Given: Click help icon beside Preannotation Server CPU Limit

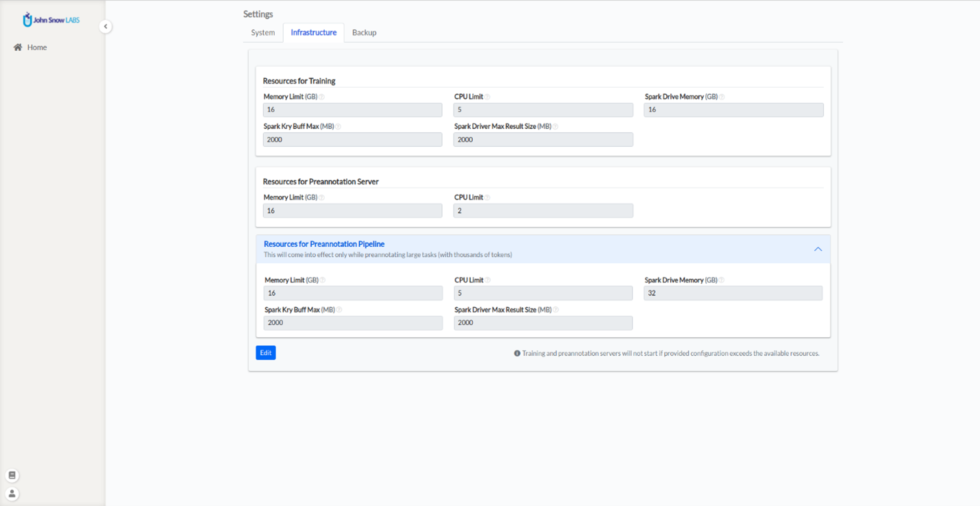Looking at the screenshot, I should pyautogui.click(x=488, y=198).
